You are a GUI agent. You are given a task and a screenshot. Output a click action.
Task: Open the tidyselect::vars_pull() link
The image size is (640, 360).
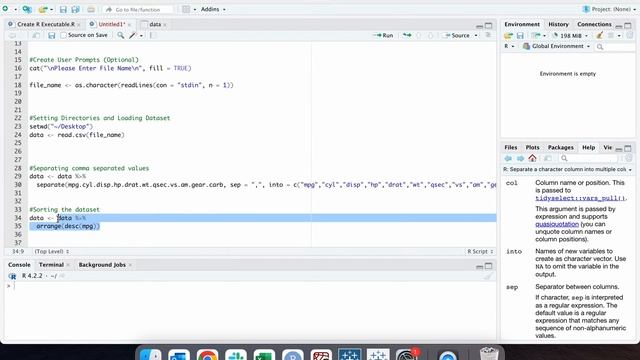pos(580,198)
